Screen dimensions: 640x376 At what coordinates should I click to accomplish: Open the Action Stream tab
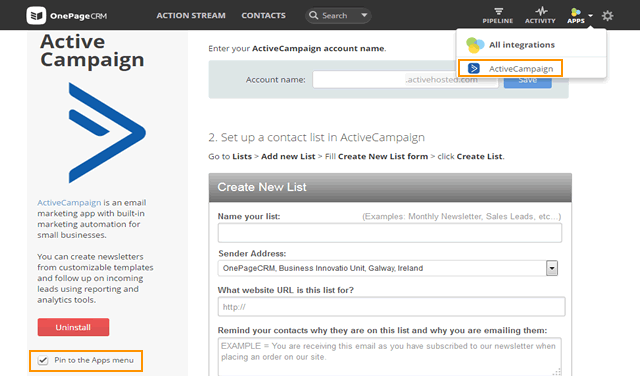(191, 16)
